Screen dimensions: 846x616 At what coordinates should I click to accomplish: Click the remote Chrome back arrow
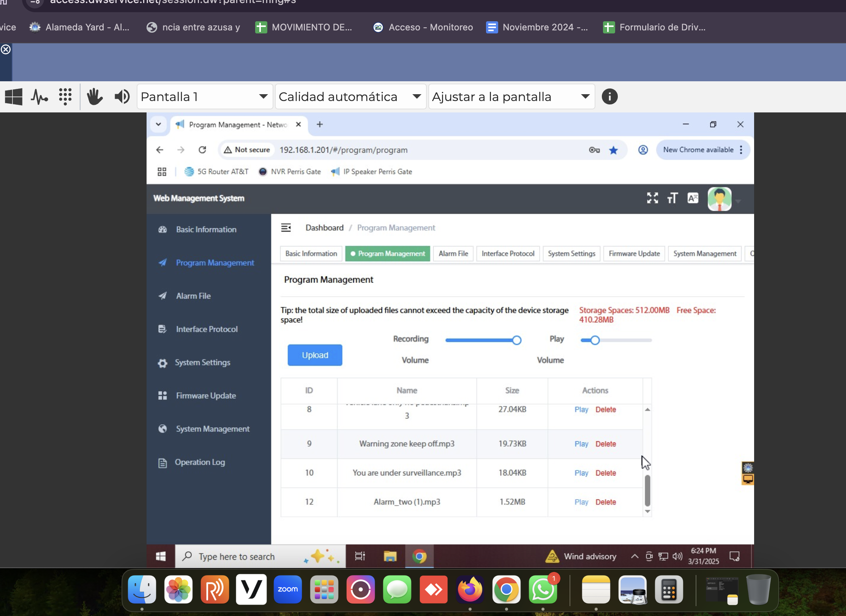coord(160,150)
